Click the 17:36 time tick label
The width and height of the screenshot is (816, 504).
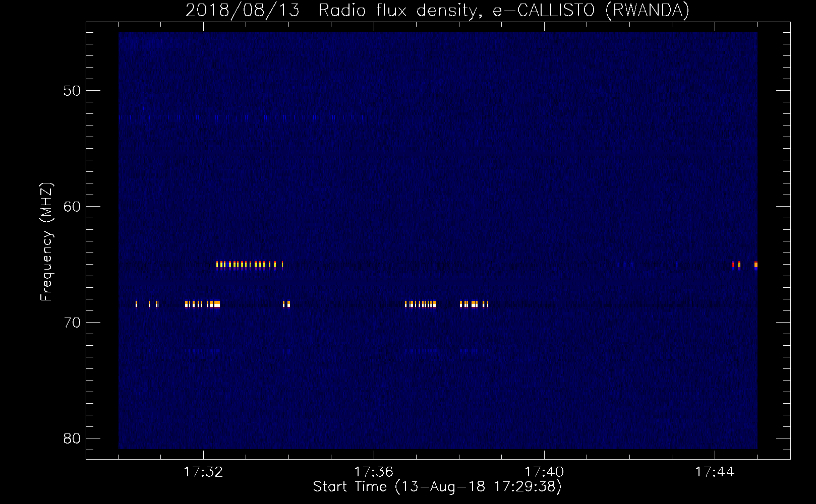[374, 472]
